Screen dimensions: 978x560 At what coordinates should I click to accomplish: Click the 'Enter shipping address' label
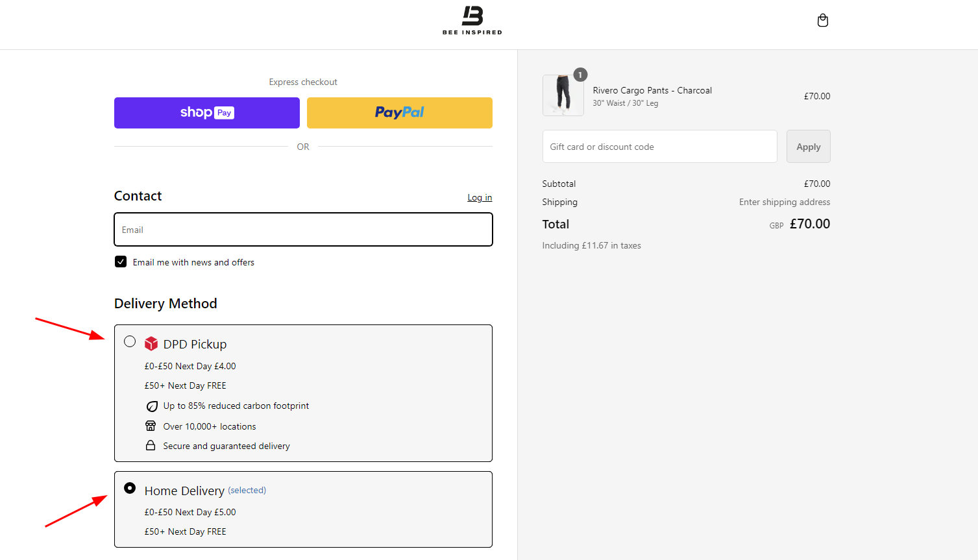click(784, 202)
